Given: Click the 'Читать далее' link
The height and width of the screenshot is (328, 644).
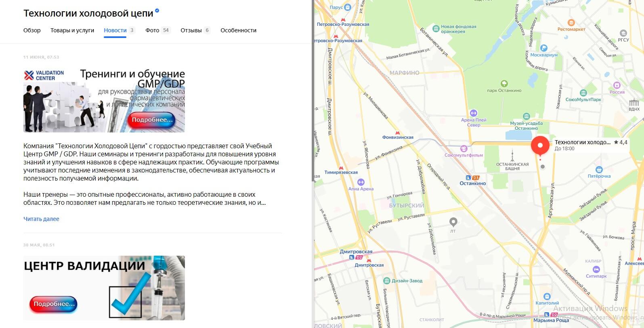Looking at the screenshot, I should click(x=41, y=219).
